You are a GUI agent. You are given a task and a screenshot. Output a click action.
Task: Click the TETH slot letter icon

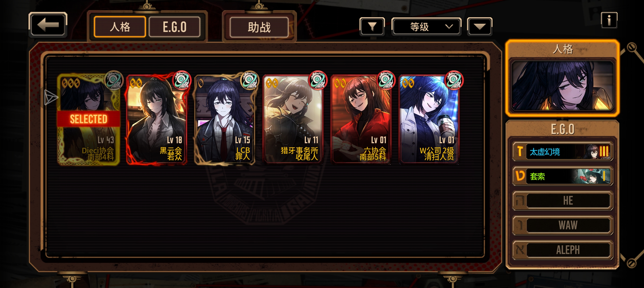click(520, 176)
